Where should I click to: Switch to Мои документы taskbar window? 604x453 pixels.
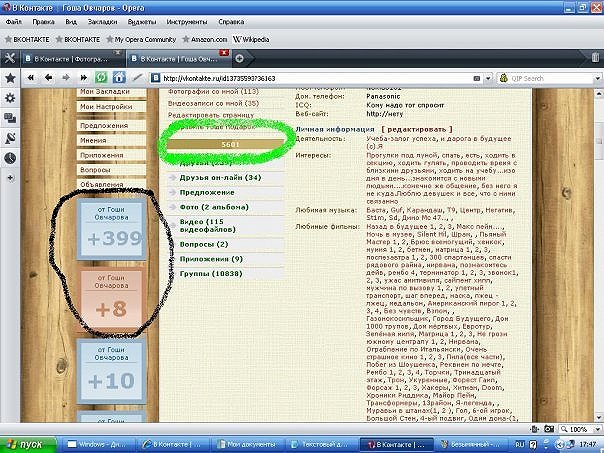(x=248, y=445)
